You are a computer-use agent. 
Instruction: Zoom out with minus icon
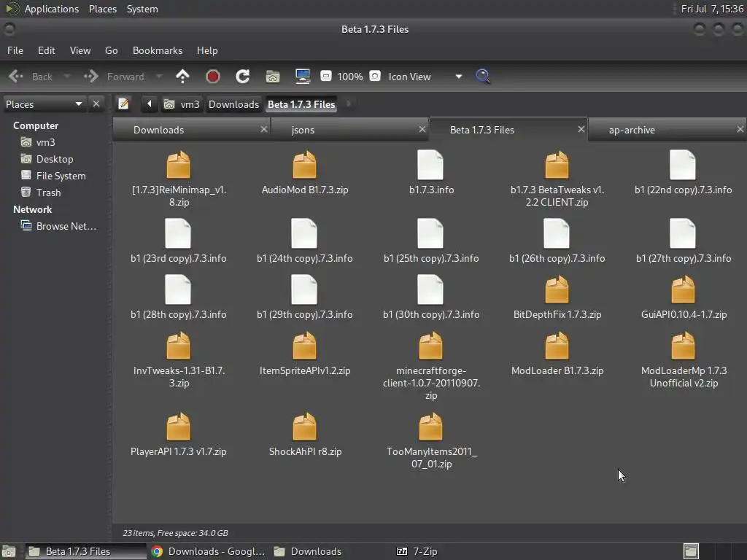(x=326, y=76)
